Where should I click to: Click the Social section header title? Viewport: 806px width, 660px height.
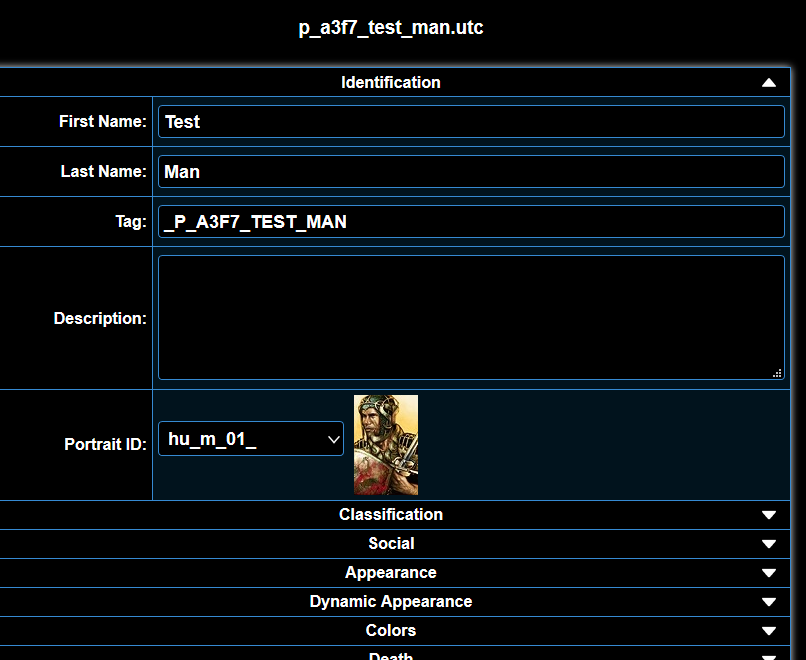coord(391,543)
